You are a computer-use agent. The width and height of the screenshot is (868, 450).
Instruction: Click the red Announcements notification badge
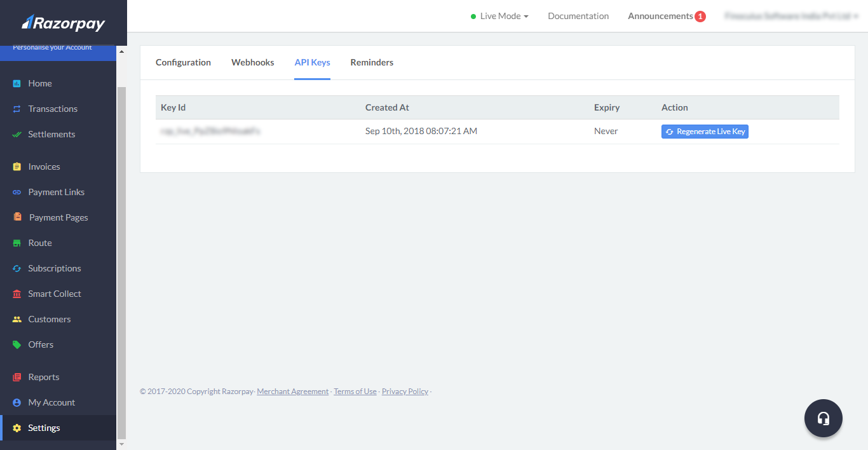coord(700,17)
